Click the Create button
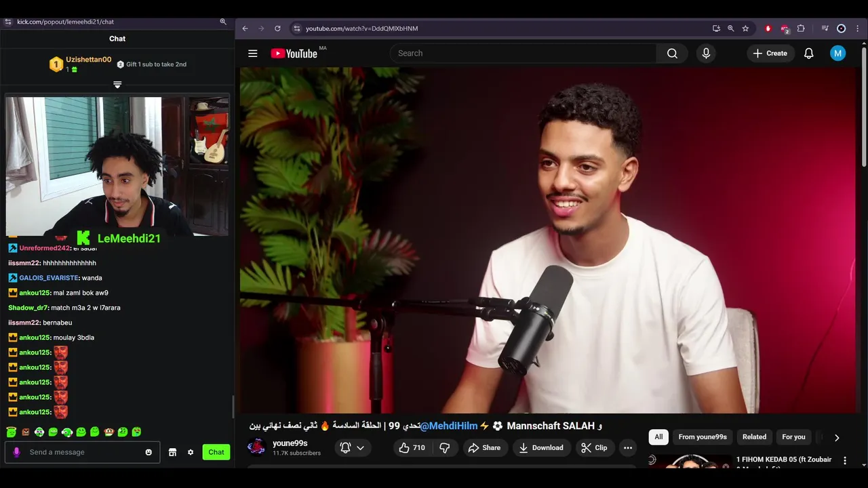The width and height of the screenshot is (868, 488). pos(770,54)
